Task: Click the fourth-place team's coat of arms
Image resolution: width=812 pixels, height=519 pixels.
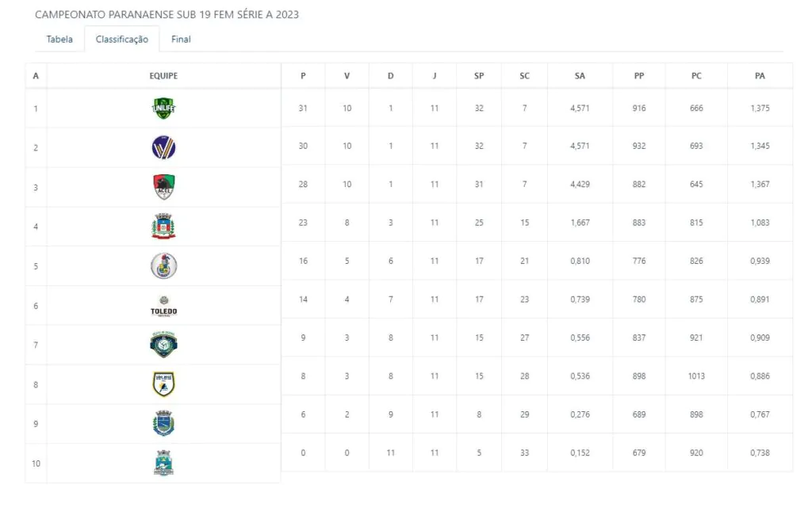Action: click(163, 227)
